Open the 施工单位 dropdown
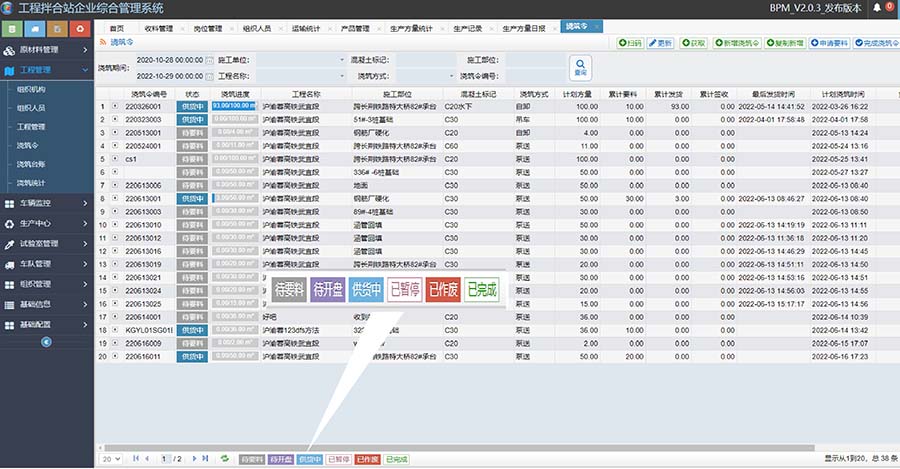Screen dimensions: 900x469 [x=296, y=60]
